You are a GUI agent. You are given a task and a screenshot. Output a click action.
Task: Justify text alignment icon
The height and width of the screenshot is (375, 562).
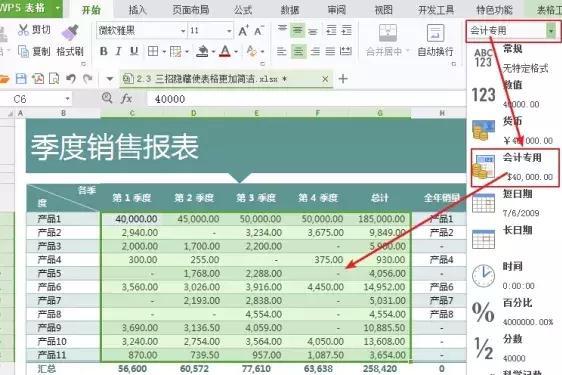pyautogui.click(x=330, y=52)
